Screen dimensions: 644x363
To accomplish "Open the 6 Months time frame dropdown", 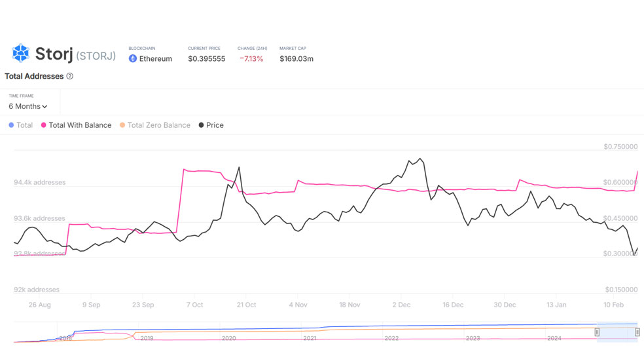I will click(28, 106).
